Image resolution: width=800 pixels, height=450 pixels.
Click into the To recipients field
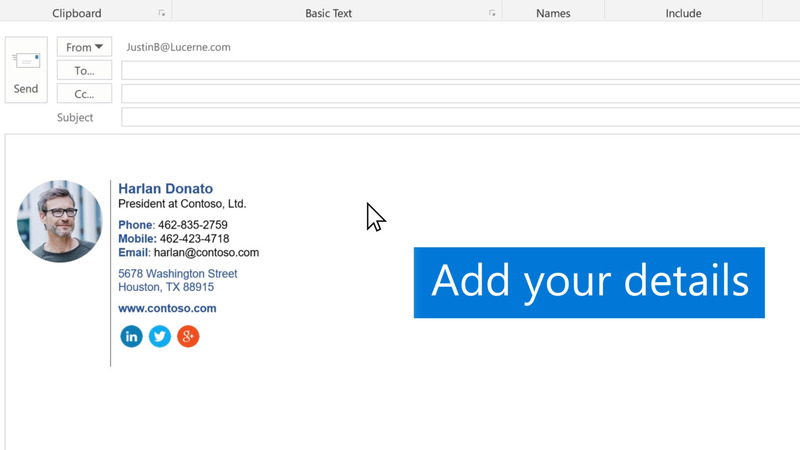pyautogui.click(x=460, y=70)
